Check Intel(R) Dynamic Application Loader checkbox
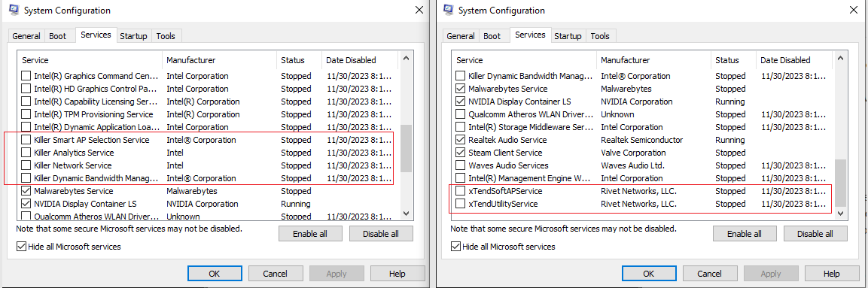This screenshot has height=288, width=868. click(26, 127)
